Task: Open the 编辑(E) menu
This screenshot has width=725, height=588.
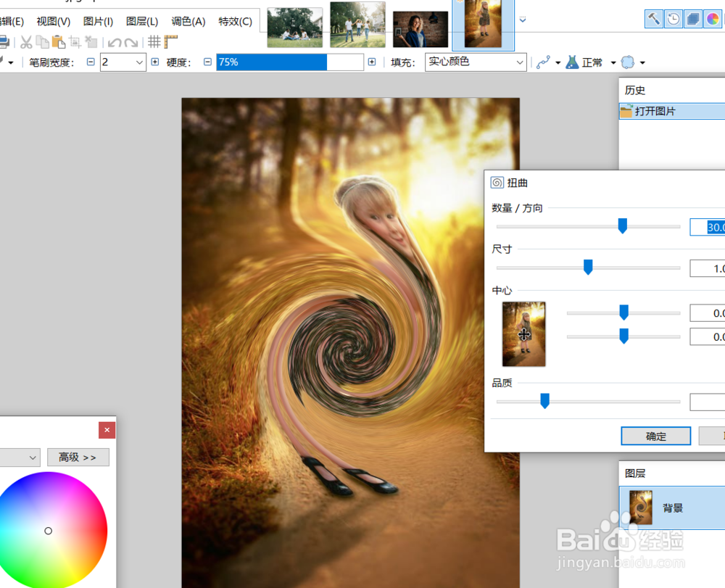Action: click(x=12, y=21)
